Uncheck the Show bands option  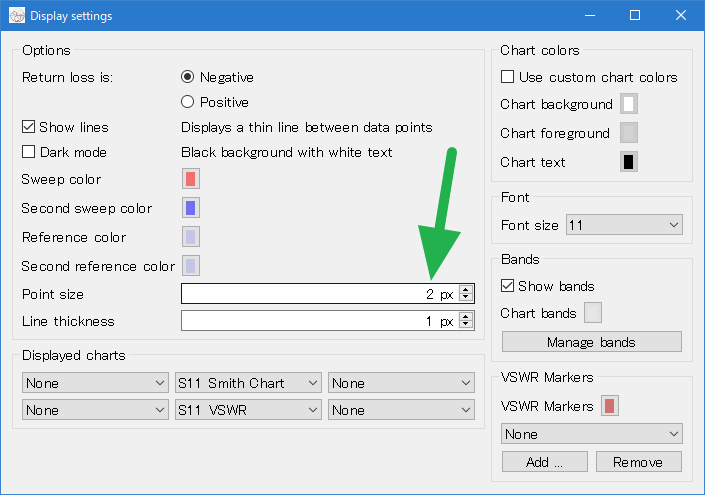(x=507, y=286)
